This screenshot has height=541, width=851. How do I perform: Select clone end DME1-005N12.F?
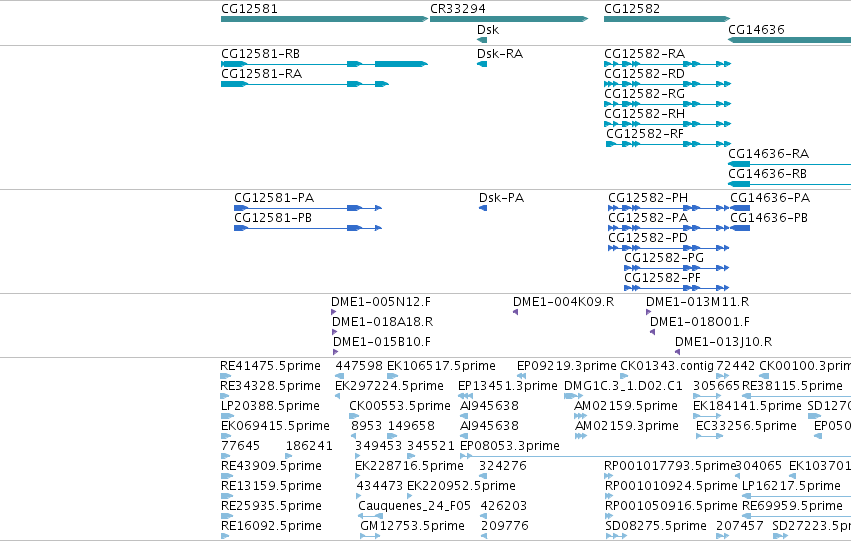[x=381, y=302]
